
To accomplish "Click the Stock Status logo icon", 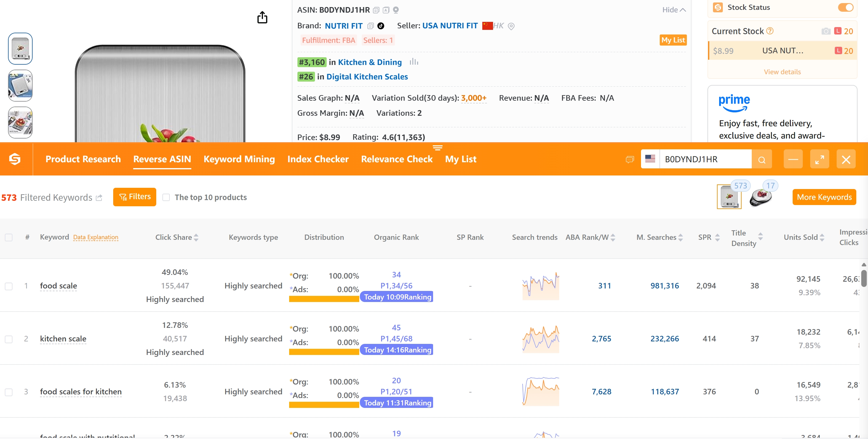I will (718, 7).
